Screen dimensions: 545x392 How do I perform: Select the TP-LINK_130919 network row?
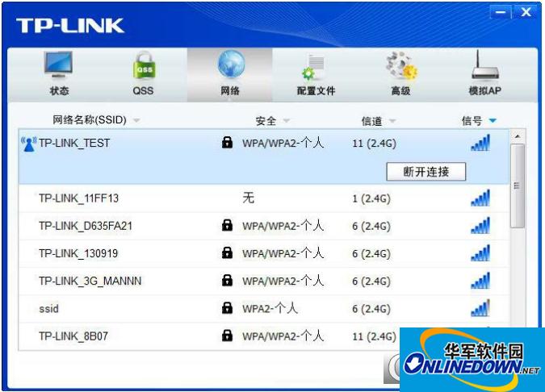[x=264, y=253]
